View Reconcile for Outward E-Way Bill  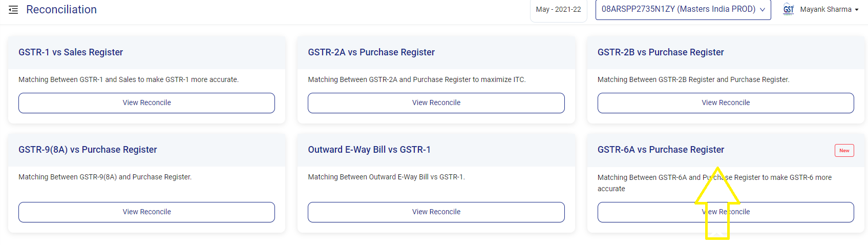coord(436,212)
